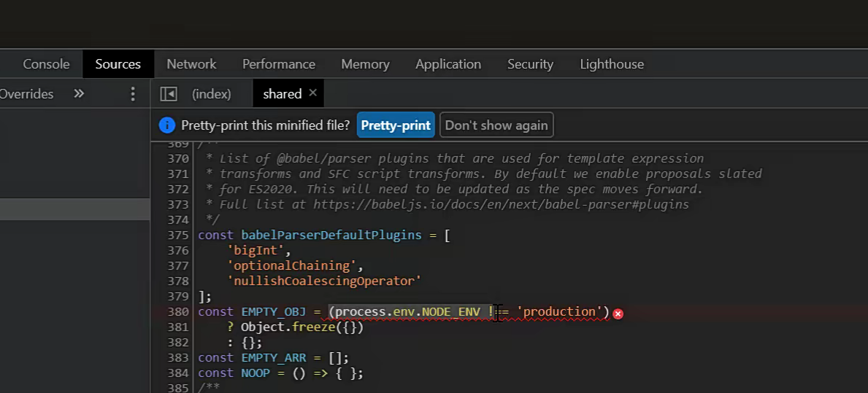Switch to the (index) file tab
Image resolution: width=868 pixels, height=393 pixels.
click(x=211, y=94)
